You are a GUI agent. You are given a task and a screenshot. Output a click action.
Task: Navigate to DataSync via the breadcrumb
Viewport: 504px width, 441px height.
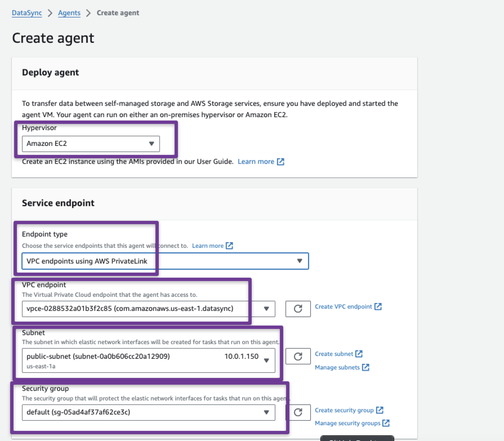[x=27, y=13]
